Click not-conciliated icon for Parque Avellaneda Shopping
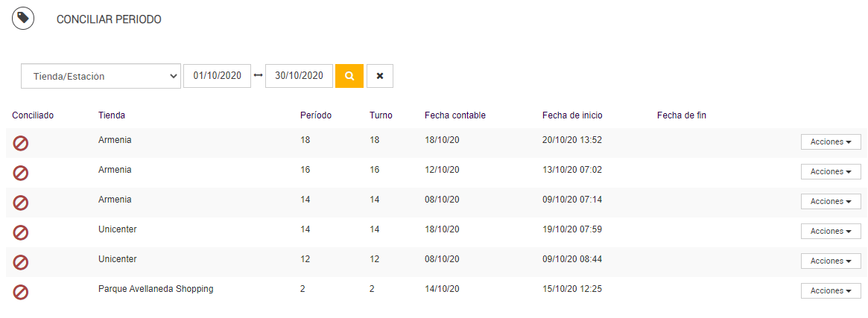Viewport: 868px width, 318px height. [21, 292]
